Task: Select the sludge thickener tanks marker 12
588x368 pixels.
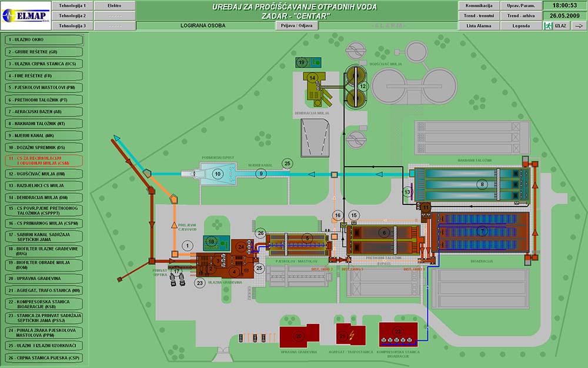Action: pyautogui.click(x=363, y=86)
